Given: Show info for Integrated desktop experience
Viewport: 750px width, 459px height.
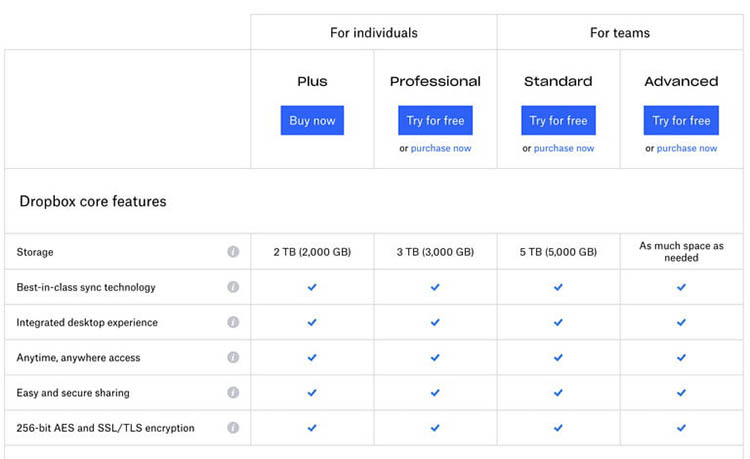Looking at the screenshot, I should tap(233, 322).
